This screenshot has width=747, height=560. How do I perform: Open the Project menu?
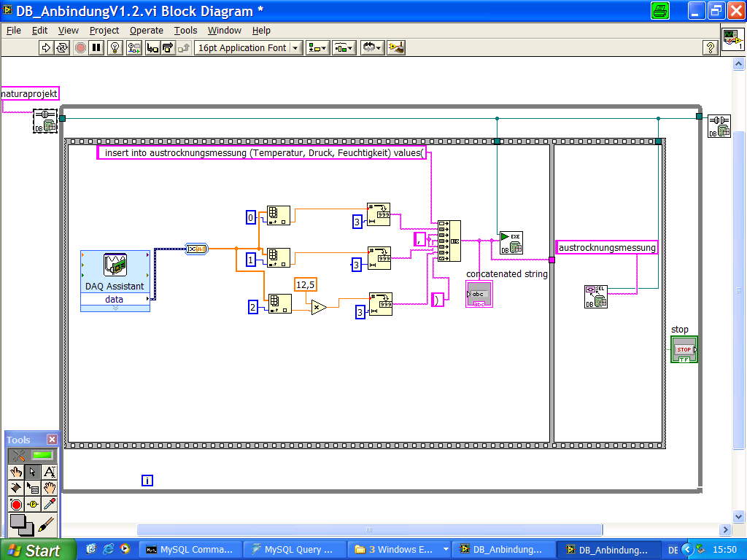point(104,31)
